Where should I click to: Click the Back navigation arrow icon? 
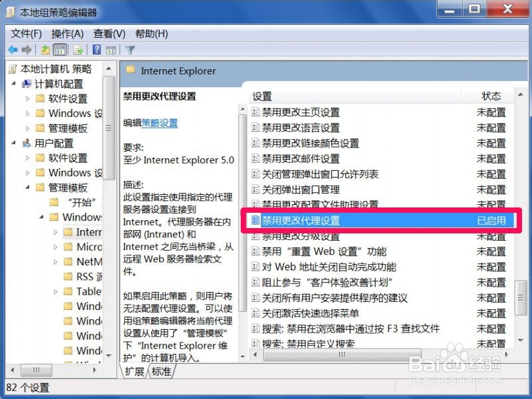(x=13, y=49)
